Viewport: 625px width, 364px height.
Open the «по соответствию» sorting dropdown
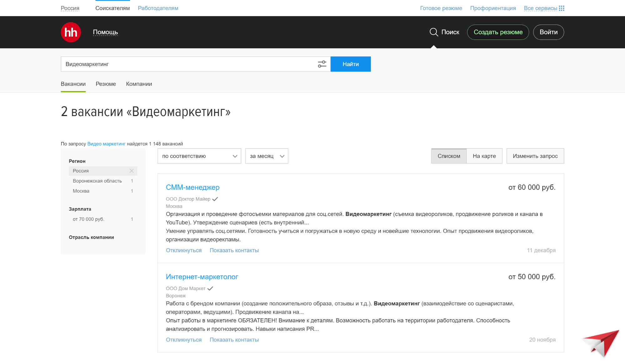(x=199, y=156)
